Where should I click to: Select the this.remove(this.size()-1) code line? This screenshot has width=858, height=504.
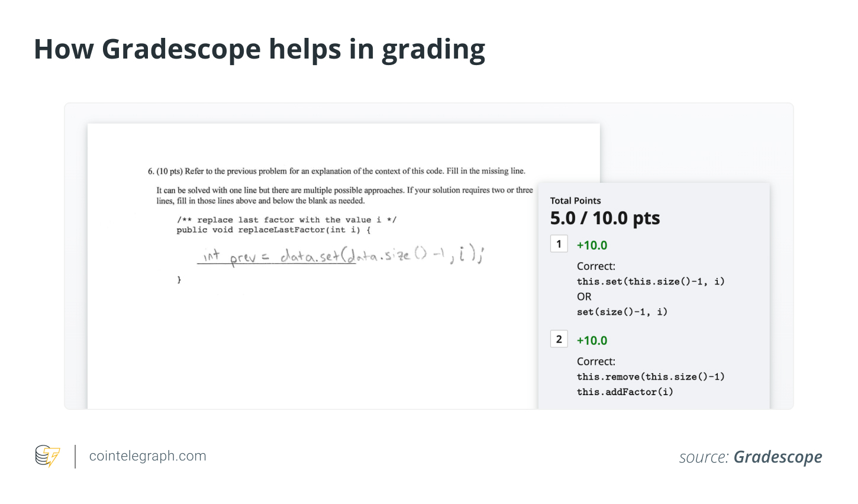click(x=650, y=377)
